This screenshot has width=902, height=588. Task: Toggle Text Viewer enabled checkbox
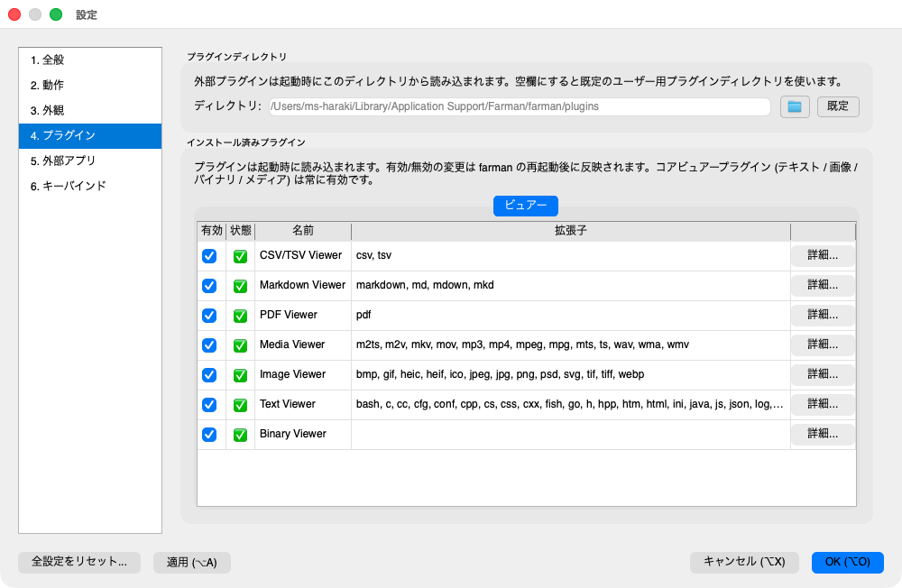(209, 405)
